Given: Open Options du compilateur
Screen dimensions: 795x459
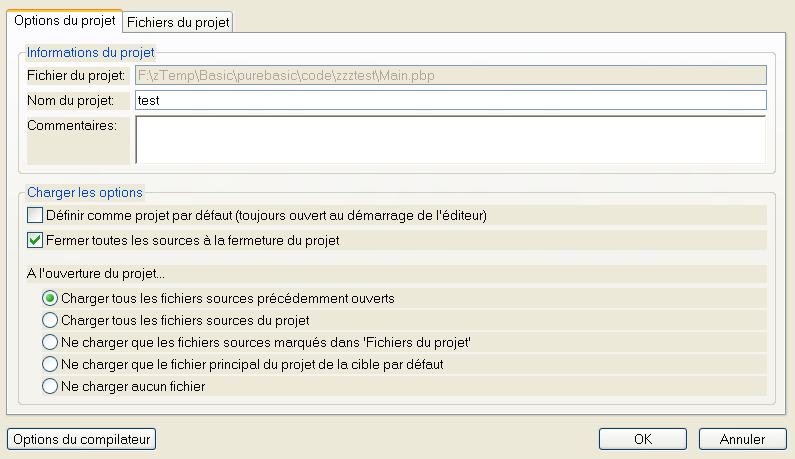Looking at the screenshot, I should [82, 439].
